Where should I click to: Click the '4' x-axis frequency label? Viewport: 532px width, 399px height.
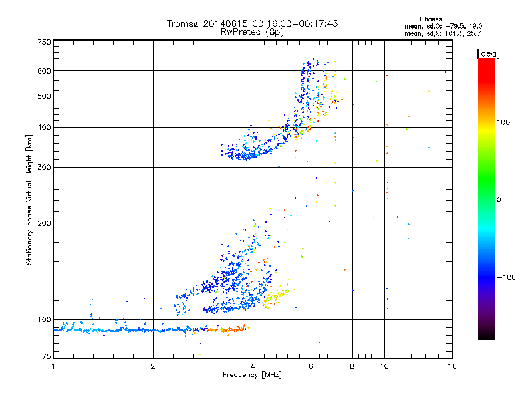coord(253,366)
